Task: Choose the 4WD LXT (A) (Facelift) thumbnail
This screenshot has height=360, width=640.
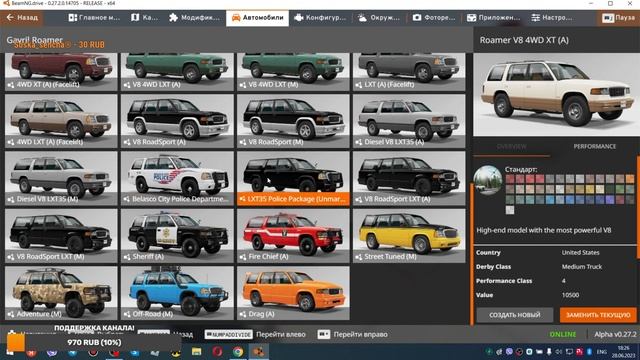Action: pos(61,121)
